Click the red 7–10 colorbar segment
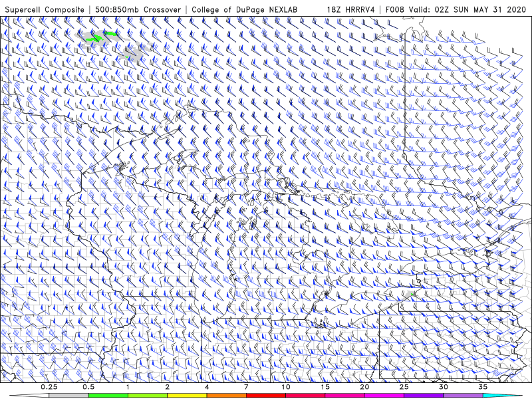532x399 pixels. (x=266, y=396)
